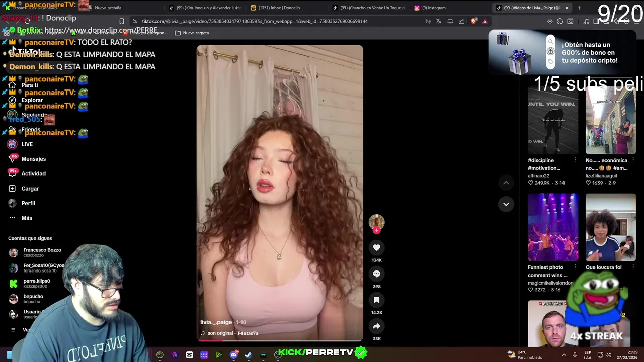Expand the Más menu in sidebar
Viewport: 644px width, 362px height.
[x=20, y=218]
